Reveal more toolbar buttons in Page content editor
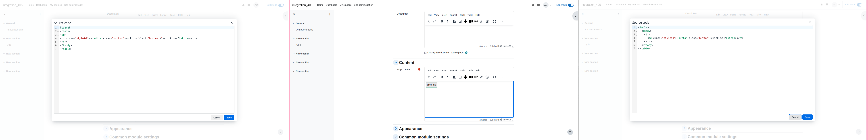This screenshot has height=140, width=868. 502,77
